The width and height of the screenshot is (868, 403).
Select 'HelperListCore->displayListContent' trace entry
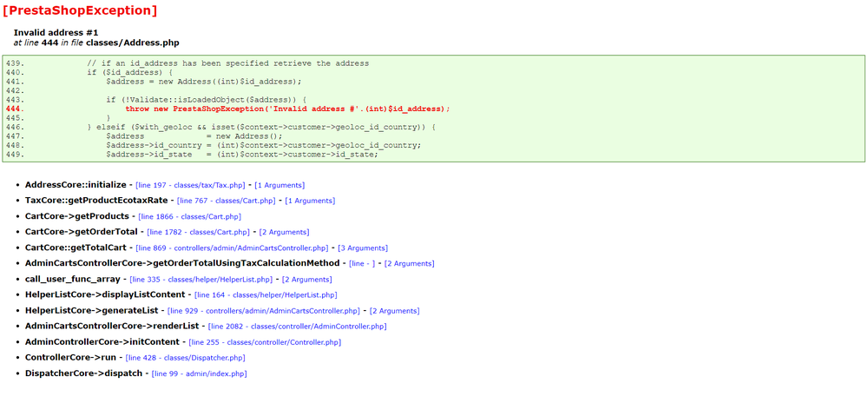105,294
